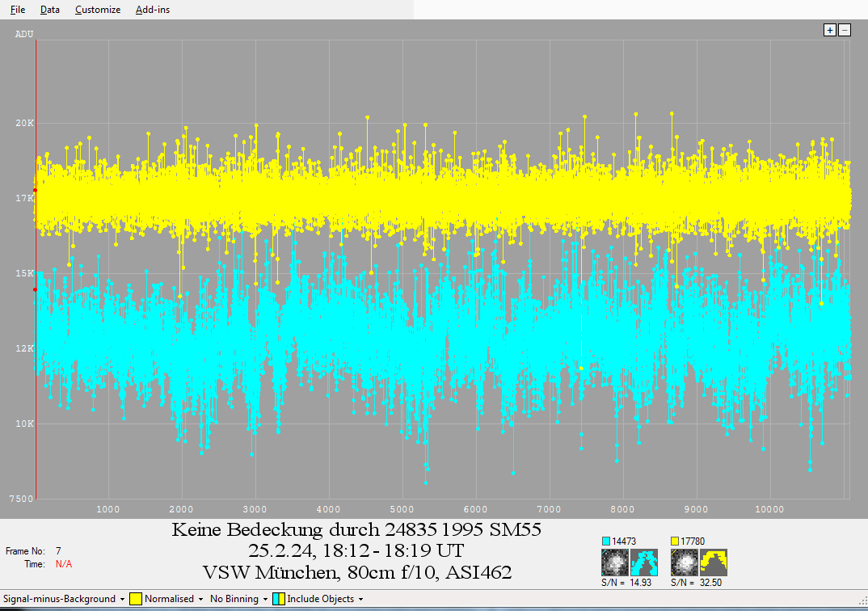Image resolution: width=868 pixels, height=611 pixels.
Task: Click the yellow Normalised icon
Action: [x=137, y=599]
